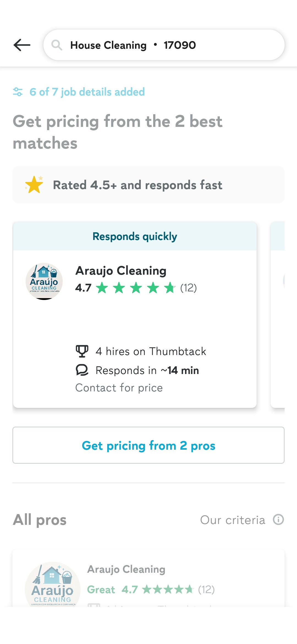Tap the partially visible second pro card

(277, 315)
